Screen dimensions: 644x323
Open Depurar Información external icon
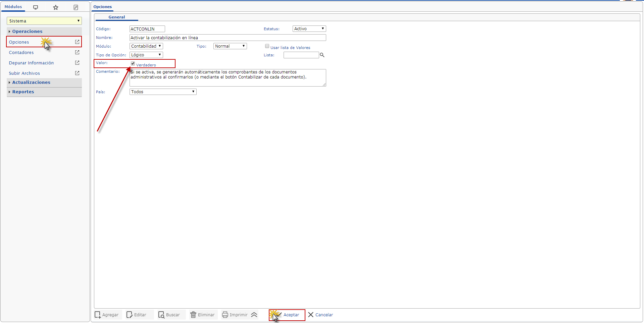point(77,63)
